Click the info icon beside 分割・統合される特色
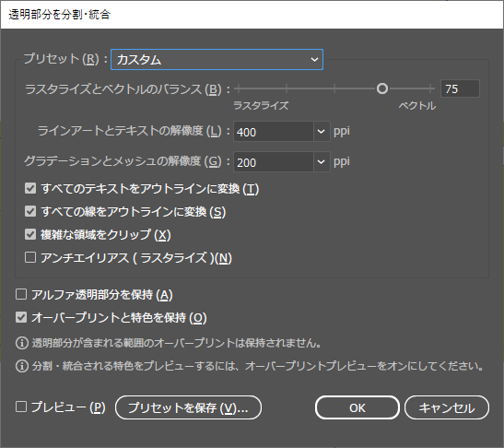504x448 pixels. point(22,366)
